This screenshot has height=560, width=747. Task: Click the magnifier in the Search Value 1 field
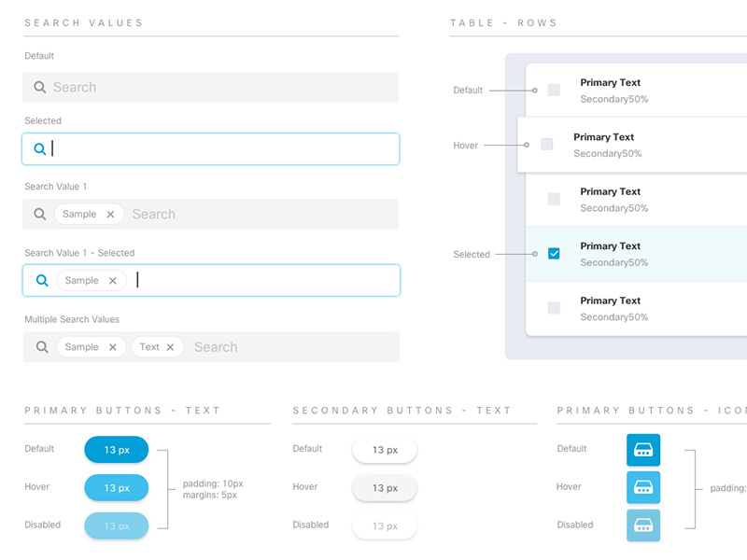tap(40, 214)
